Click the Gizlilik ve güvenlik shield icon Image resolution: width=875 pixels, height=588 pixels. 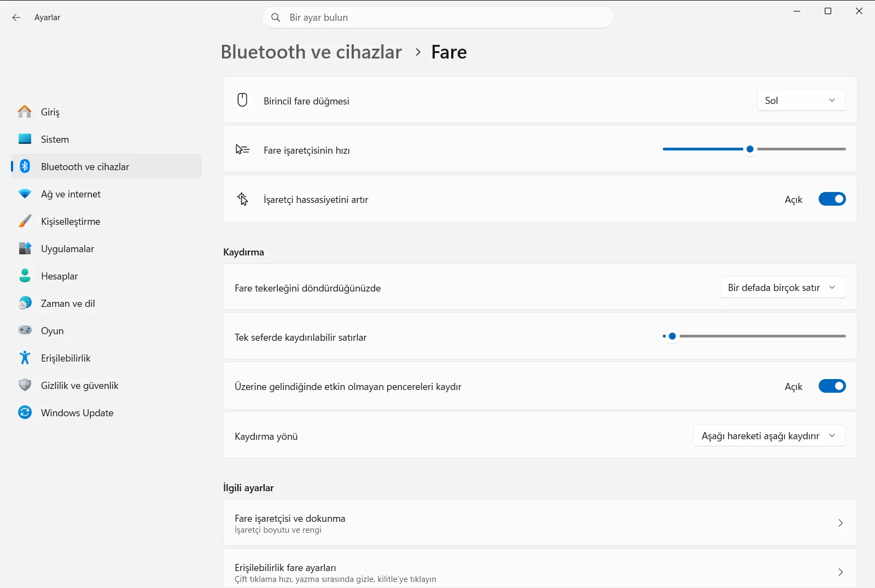pos(25,385)
